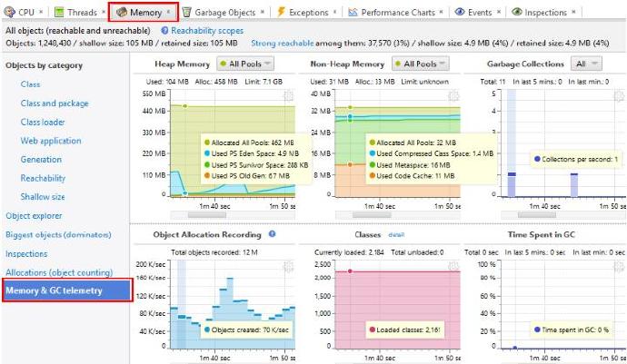
Task: Click the Garbage Objects bin icon
Action: click(186, 13)
